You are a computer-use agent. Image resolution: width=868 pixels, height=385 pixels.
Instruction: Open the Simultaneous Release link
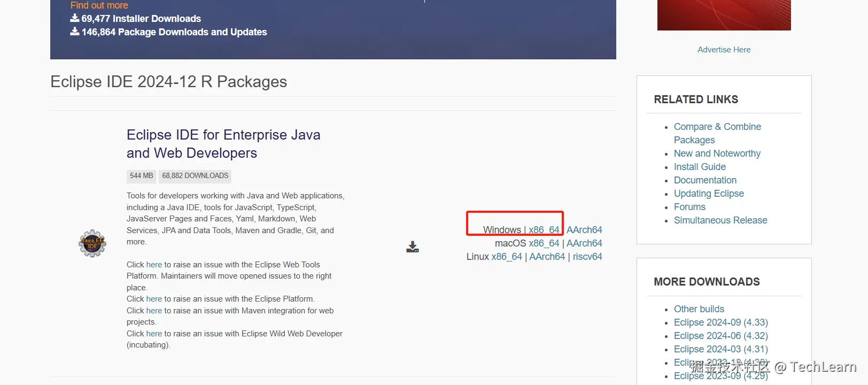[x=720, y=220]
